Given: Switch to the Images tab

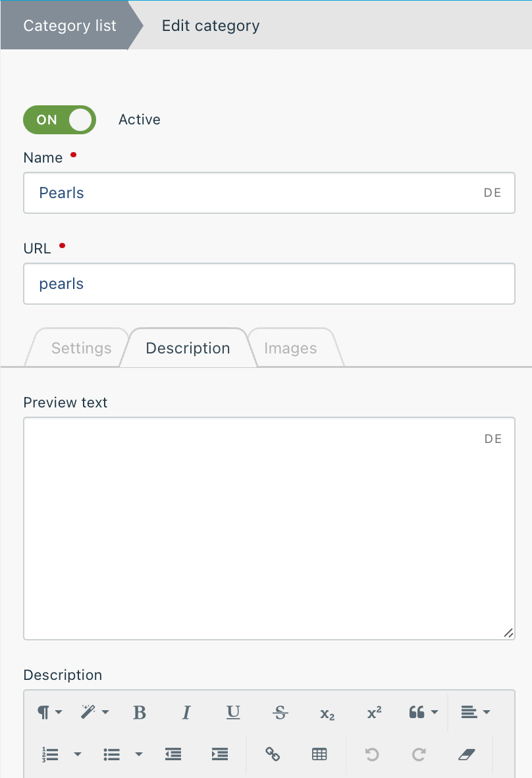Looking at the screenshot, I should coord(290,348).
